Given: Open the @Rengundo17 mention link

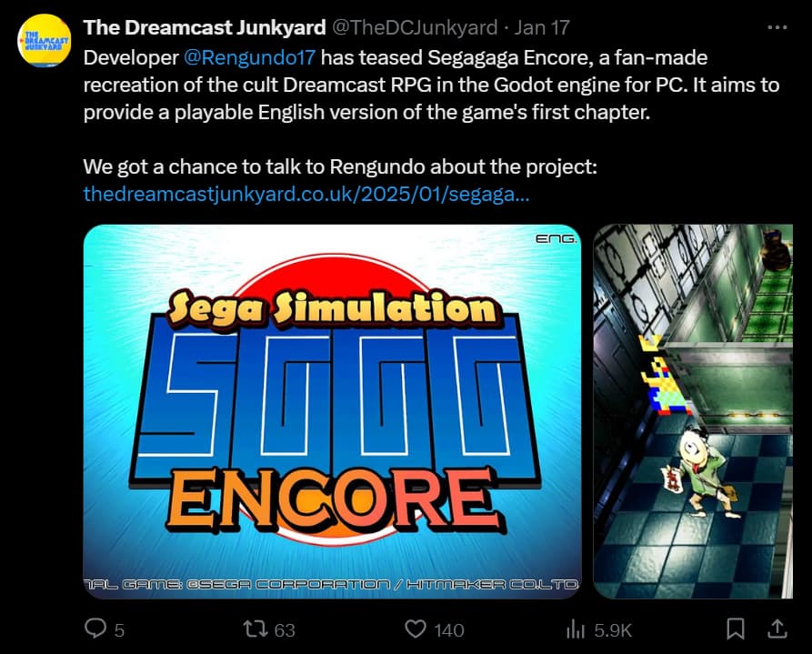Looking at the screenshot, I should (250, 57).
